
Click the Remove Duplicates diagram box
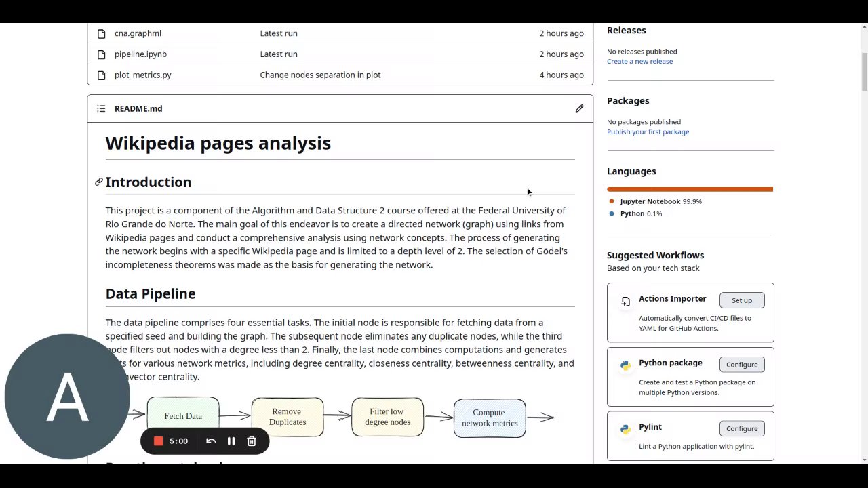[x=287, y=417]
